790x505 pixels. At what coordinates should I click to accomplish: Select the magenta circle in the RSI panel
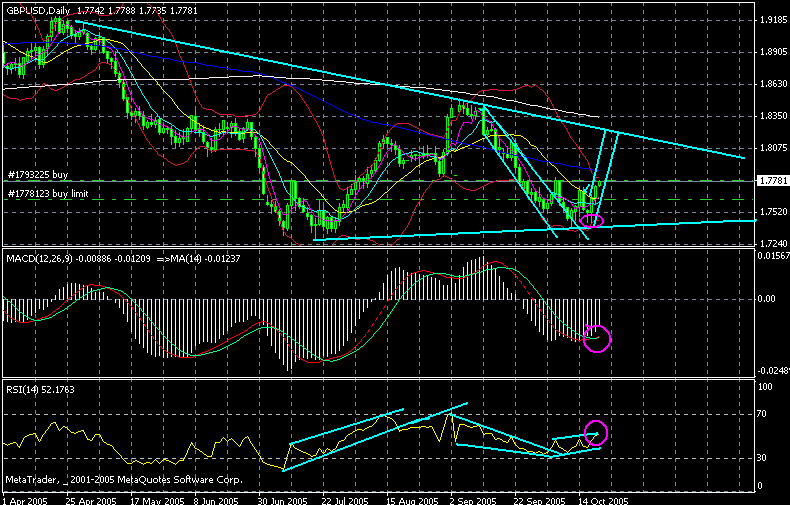(596, 433)
